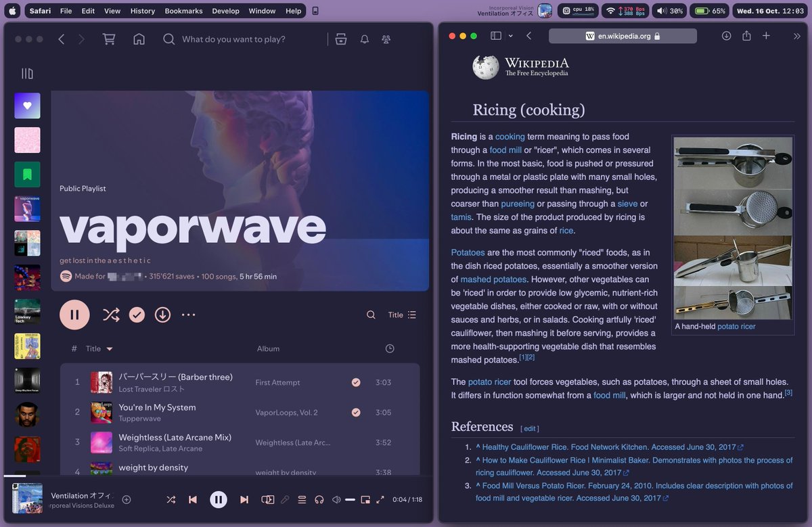This screenshot has height=527, width=812.
Task: Open Wi-Fi status in menu bar
Action: pyautogui.click(x=611, y=11)
